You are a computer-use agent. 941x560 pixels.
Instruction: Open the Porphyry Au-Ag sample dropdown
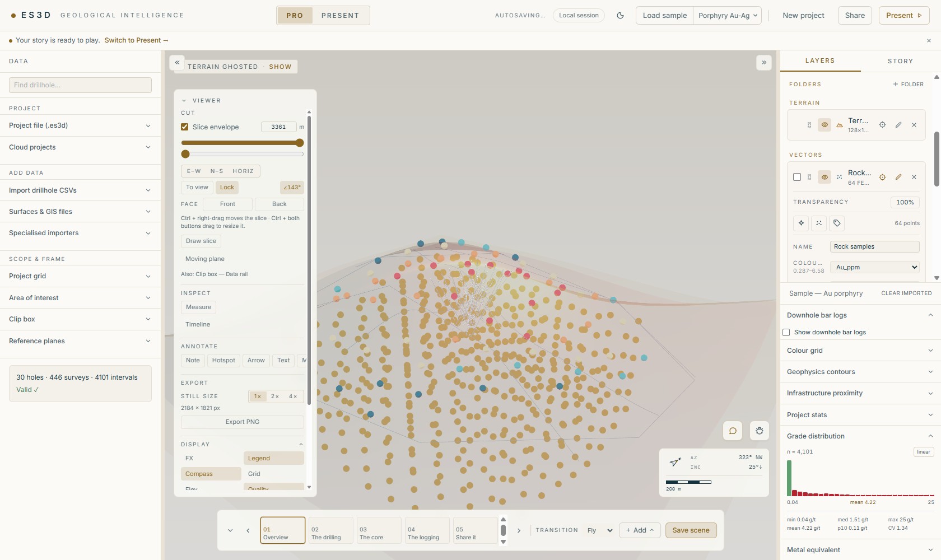click(728, 16)
